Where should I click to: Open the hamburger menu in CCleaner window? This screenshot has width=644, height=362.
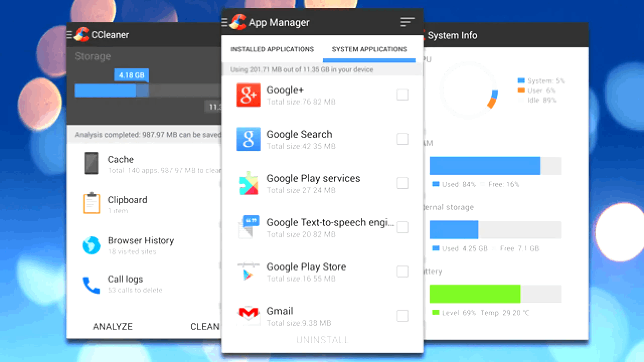69,35
